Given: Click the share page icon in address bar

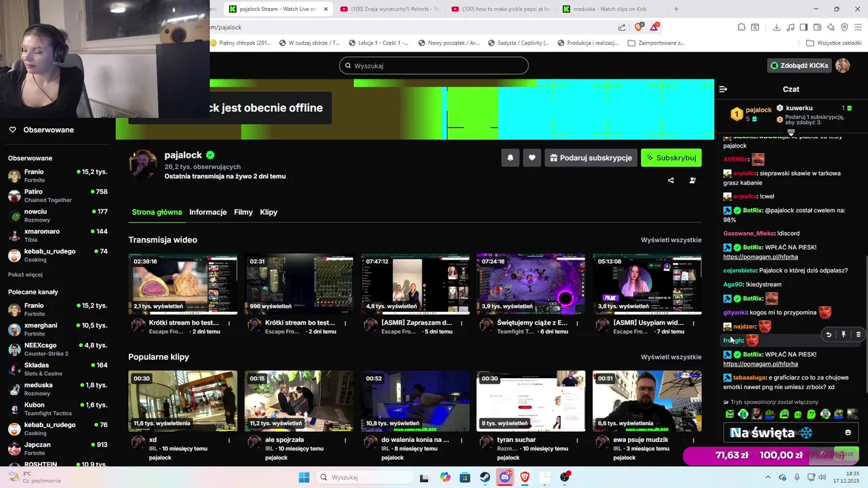Looking at the screenshot, I should point(622,27).
